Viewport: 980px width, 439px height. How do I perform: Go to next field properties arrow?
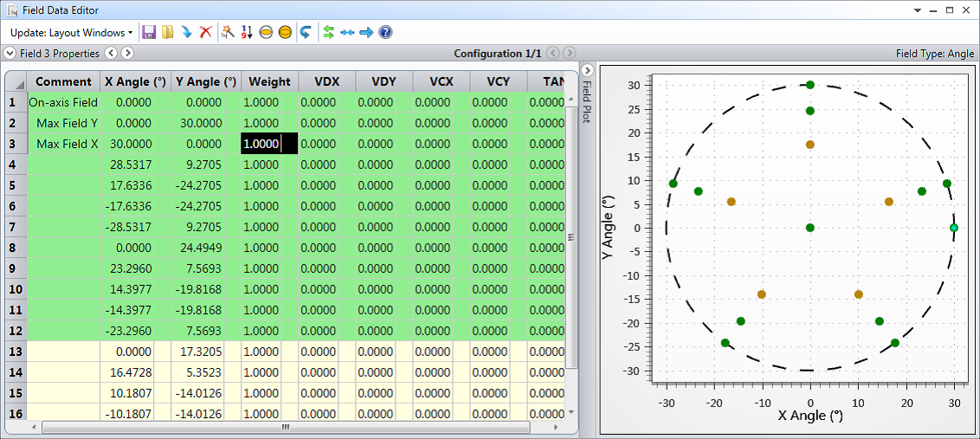pos(127,53)
